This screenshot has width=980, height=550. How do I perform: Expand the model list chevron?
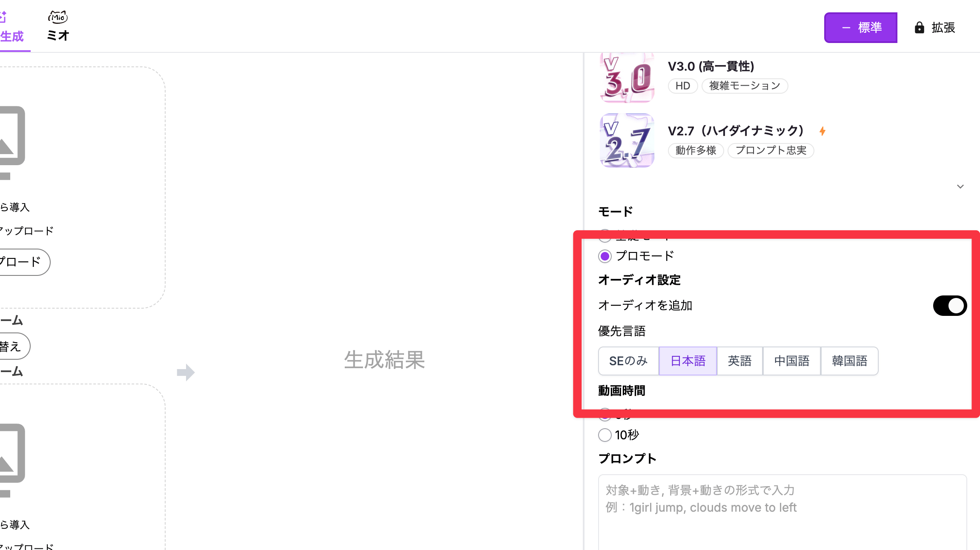pos(960,186)
